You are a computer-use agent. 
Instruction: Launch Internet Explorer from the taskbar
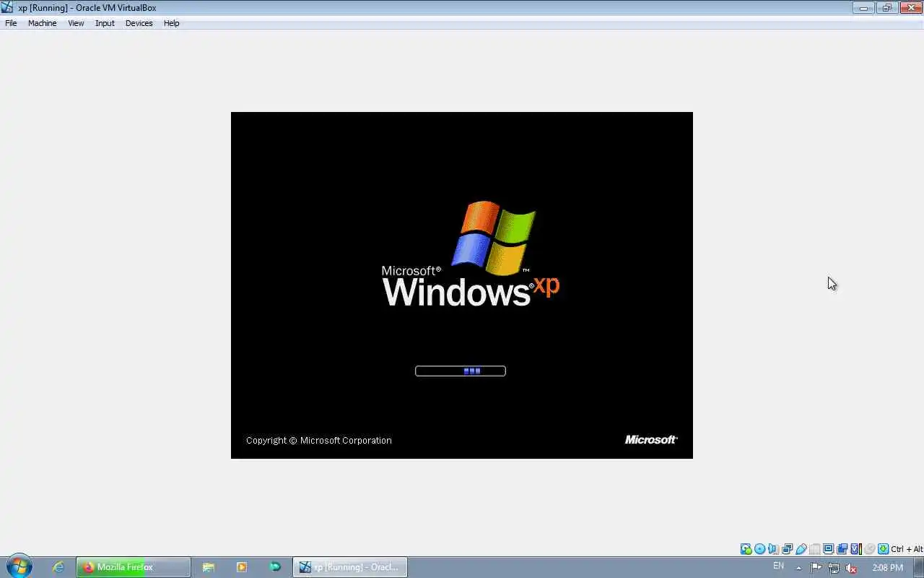[x=58, y=567]
